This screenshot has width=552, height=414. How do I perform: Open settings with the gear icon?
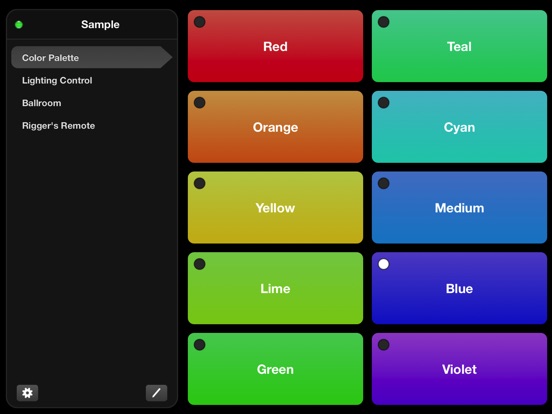27,393
